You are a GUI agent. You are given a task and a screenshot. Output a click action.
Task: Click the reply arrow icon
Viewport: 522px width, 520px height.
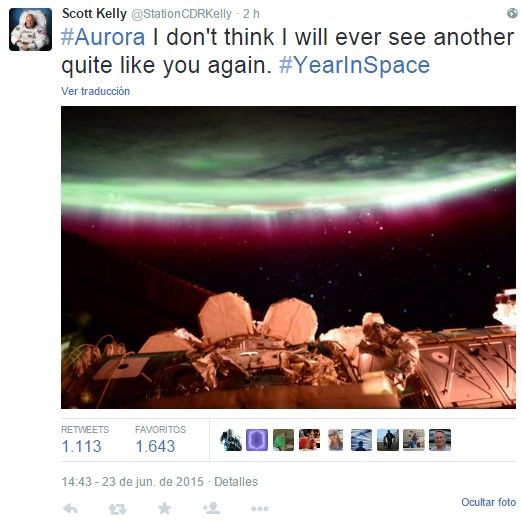pyautogui.click(x=70, y=509)
